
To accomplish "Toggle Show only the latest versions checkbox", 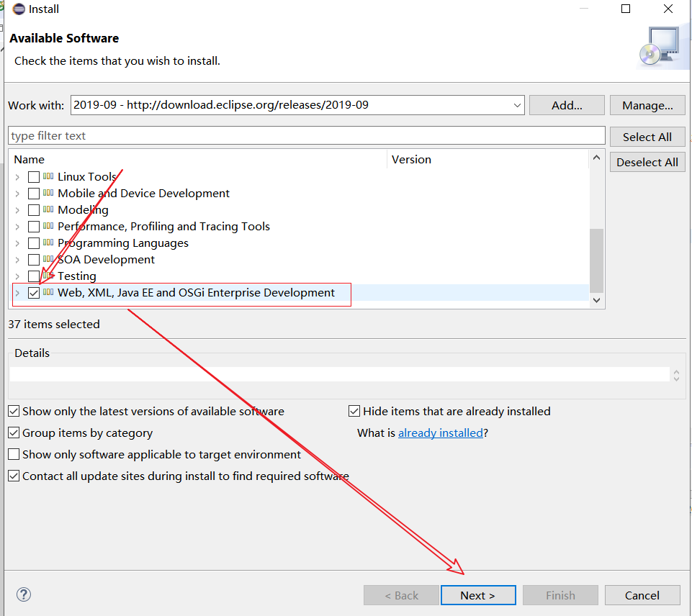I will click(x=14, y=411).
